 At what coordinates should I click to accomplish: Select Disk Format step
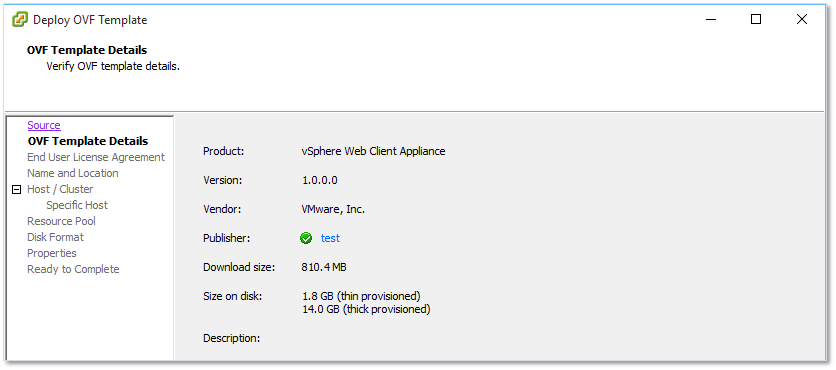(55, 237)
